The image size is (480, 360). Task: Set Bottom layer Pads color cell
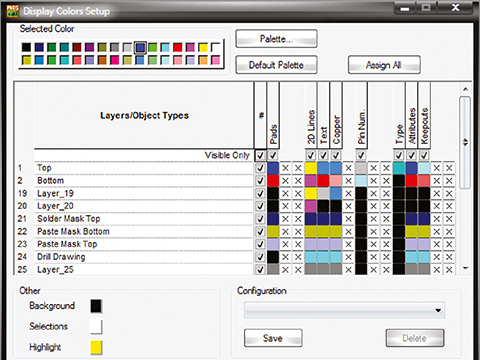[273, 181]
